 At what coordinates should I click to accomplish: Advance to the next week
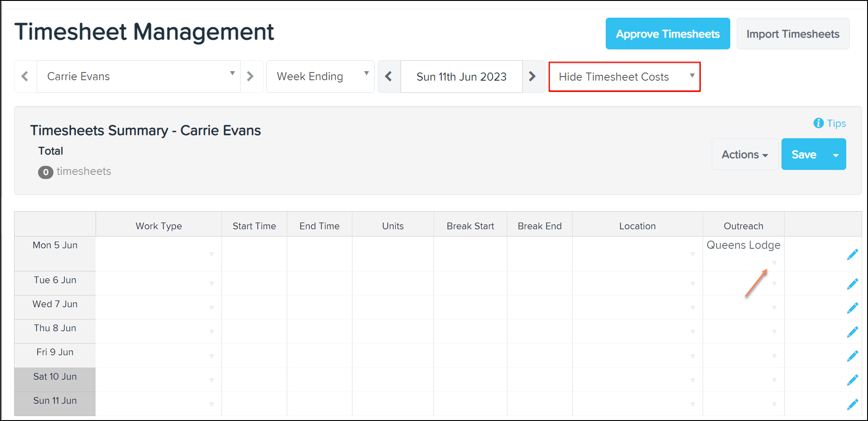pos(533,76)
